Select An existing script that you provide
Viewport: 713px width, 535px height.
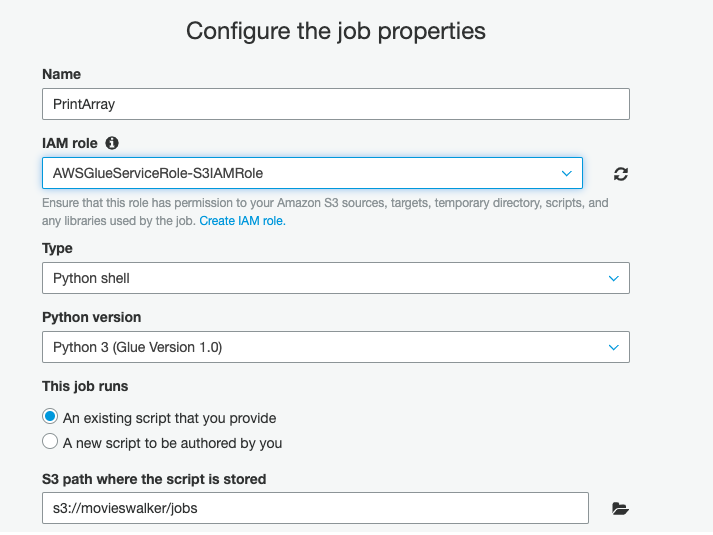50,416
